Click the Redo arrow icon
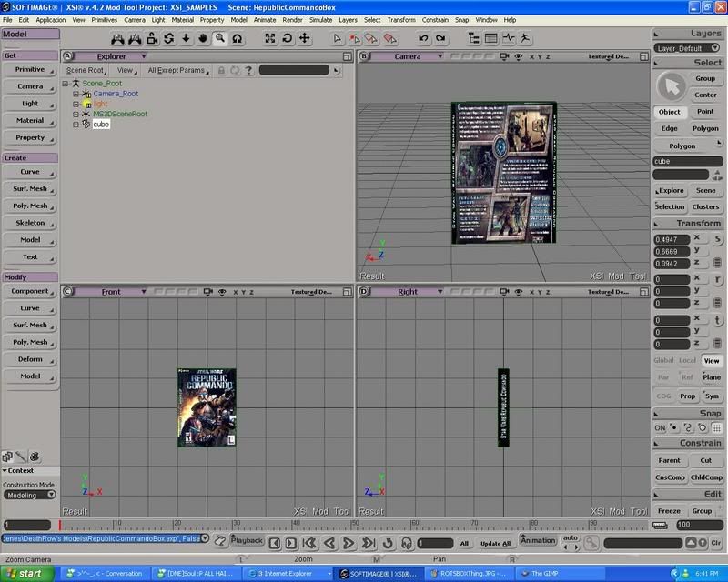Image resolution: width=728 pixels, height=582 pixels. pos(440,38)
